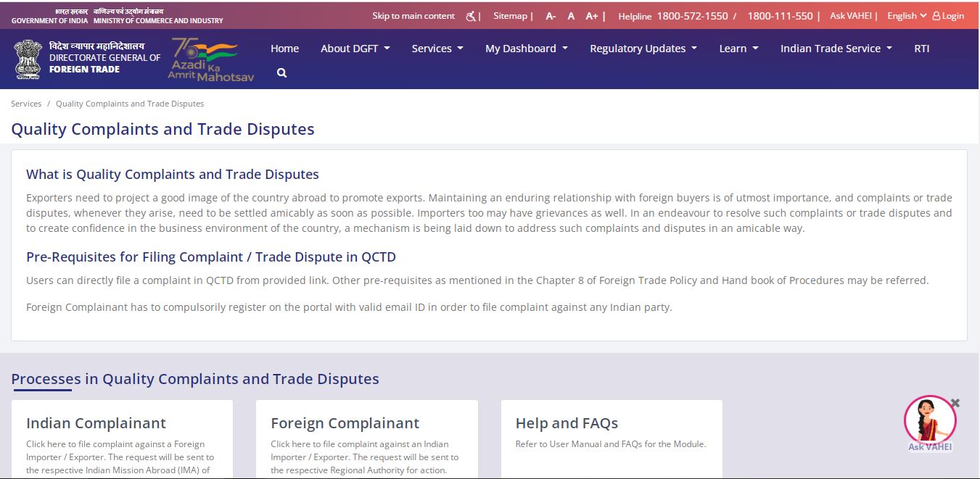Viewport: 980px width, 479px height.
Task: Expand the Regulatory Updates menu
Action: pos(643,49)
